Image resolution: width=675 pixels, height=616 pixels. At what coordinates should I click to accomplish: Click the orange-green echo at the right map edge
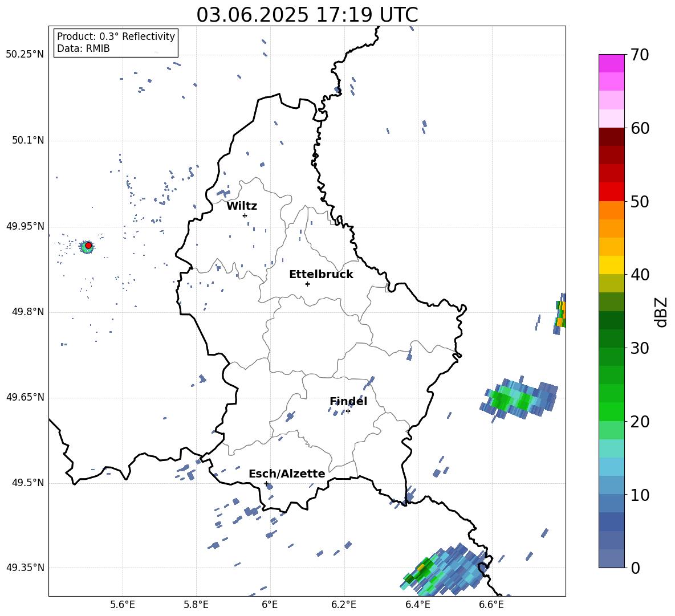pyautogui.click(x=560, y=314)
